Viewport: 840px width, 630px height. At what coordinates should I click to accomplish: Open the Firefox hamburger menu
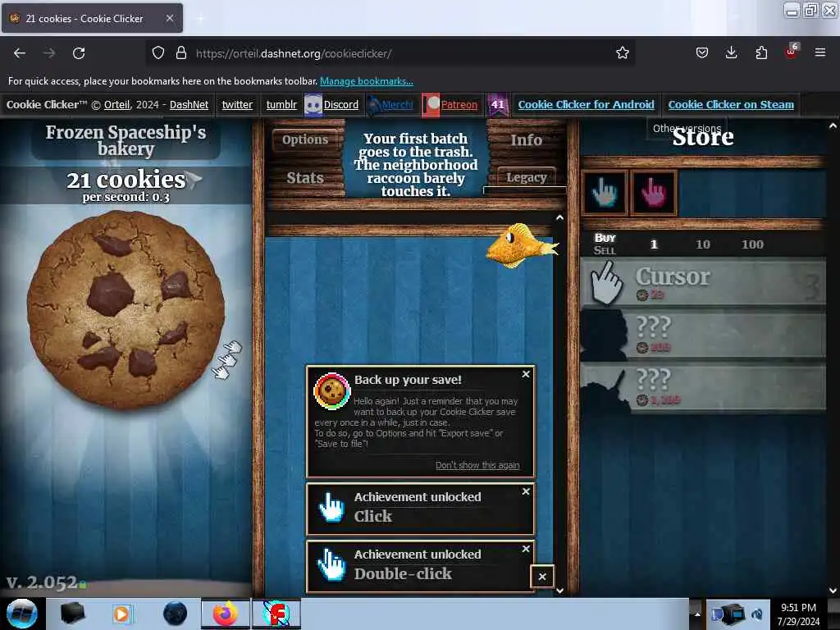pos(819,53)
